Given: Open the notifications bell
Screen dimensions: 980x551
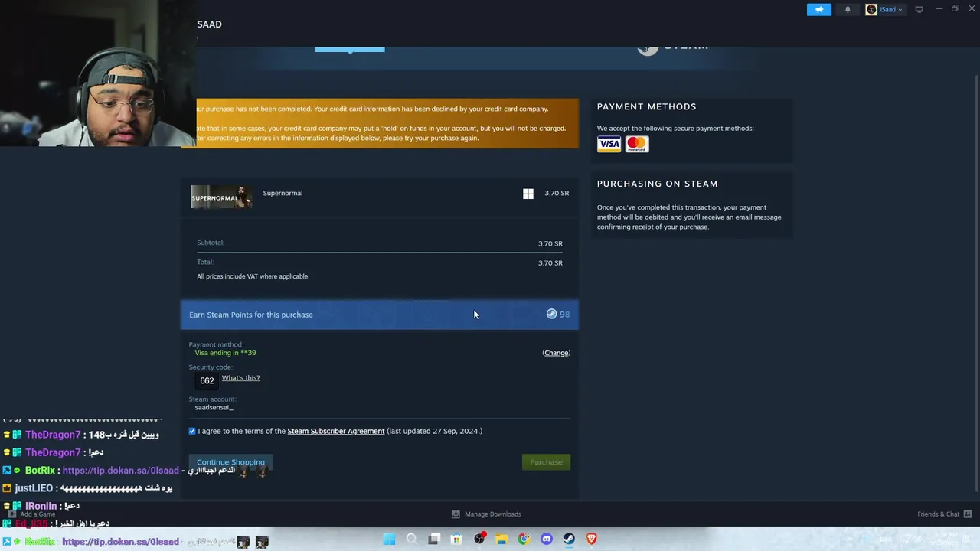Looking at the screenshot, I should 848,10.
